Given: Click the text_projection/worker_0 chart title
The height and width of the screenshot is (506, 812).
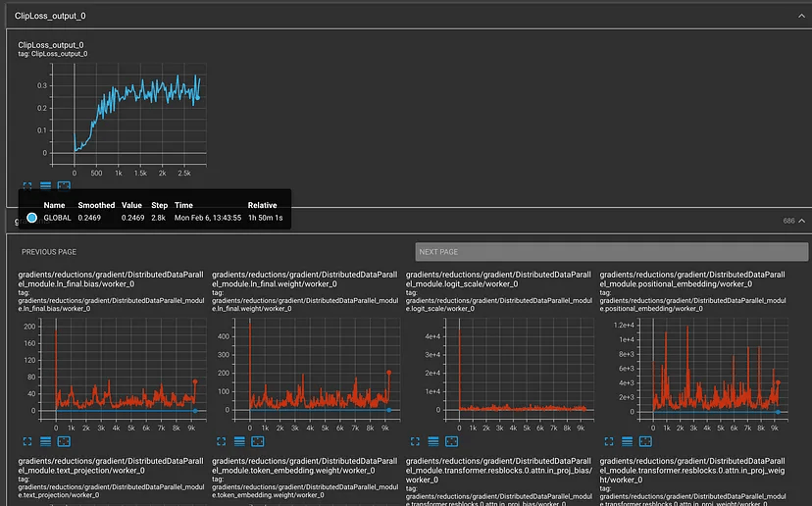Looking at the screenshot, I should (x=111, y=466).
